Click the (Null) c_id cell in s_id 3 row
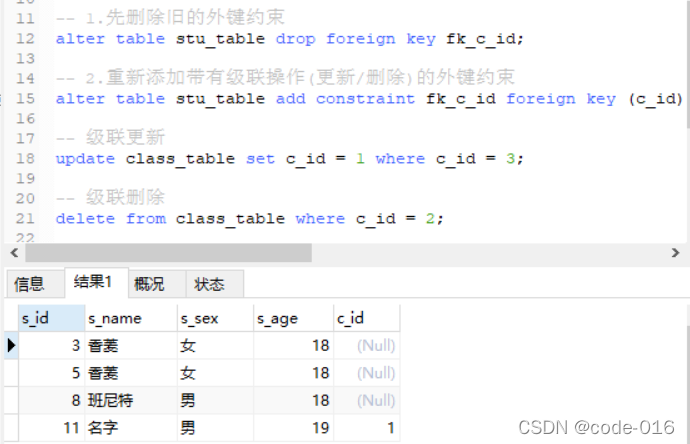The width and height of the screenshot is (690, 444). (367, 345)
